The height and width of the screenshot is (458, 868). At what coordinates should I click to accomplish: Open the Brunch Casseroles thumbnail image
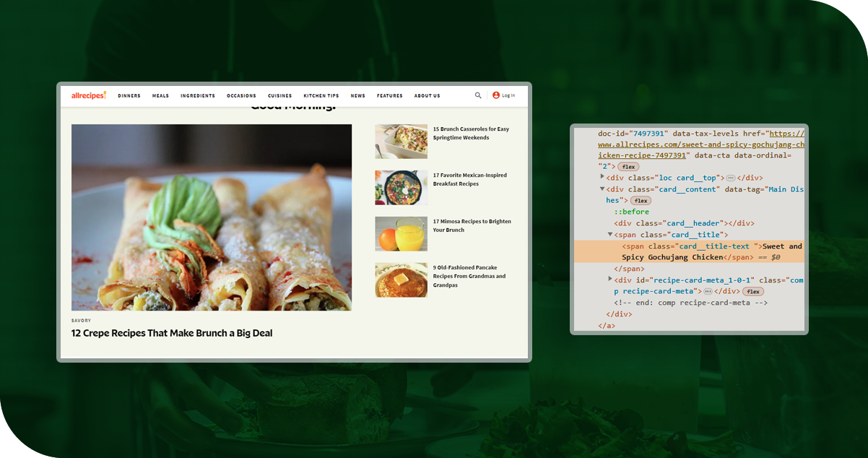401,141
